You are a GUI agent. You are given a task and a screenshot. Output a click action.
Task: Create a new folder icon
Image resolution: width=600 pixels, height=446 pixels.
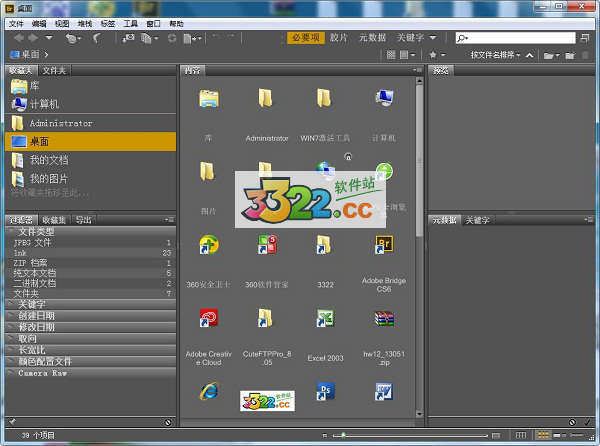(570, 55)
